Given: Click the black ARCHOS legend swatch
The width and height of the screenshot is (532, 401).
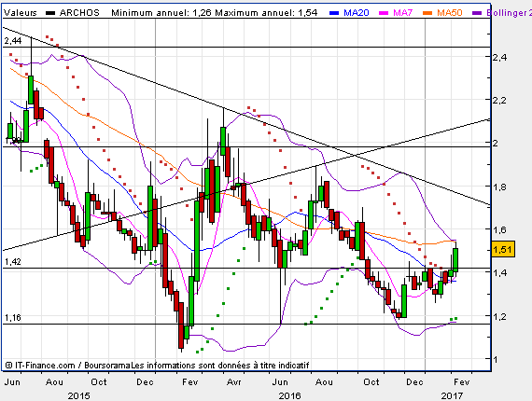Looking at the screenshot, I should click(50, 13).
